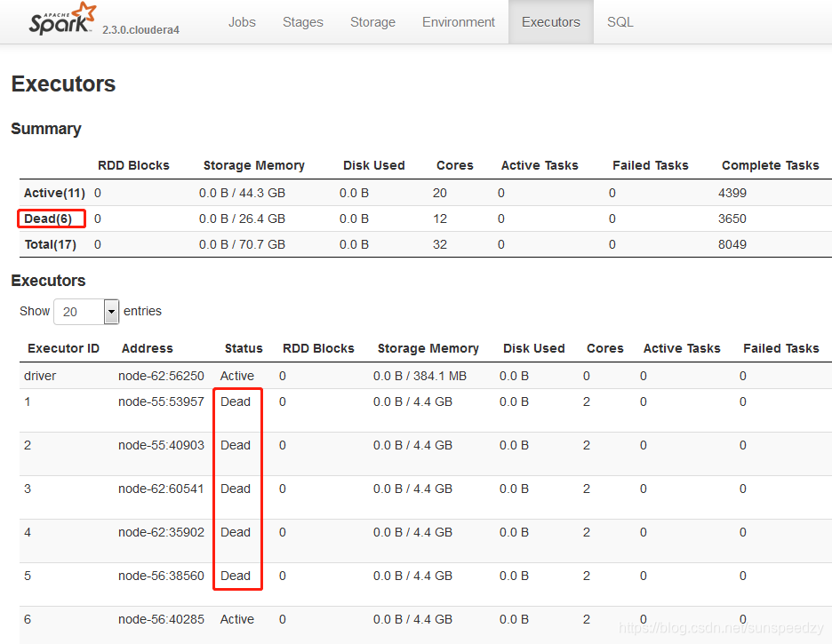The height and width of the screenshot is (644, 832).
Task: Sort executors table by Failed Tasks
Action: 781,348
